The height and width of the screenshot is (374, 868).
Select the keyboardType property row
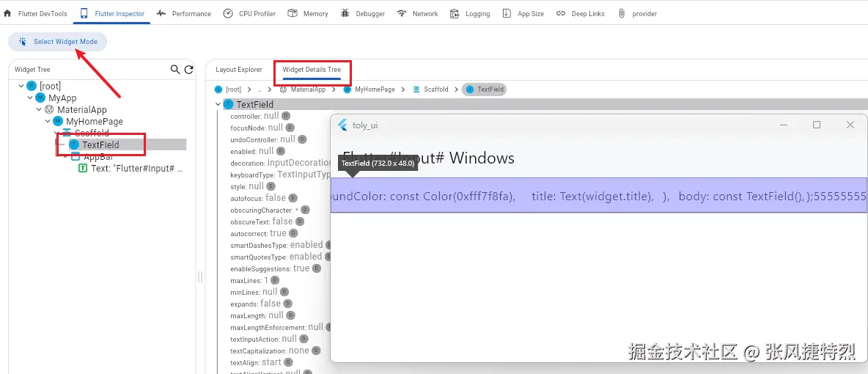click(280, 175)
